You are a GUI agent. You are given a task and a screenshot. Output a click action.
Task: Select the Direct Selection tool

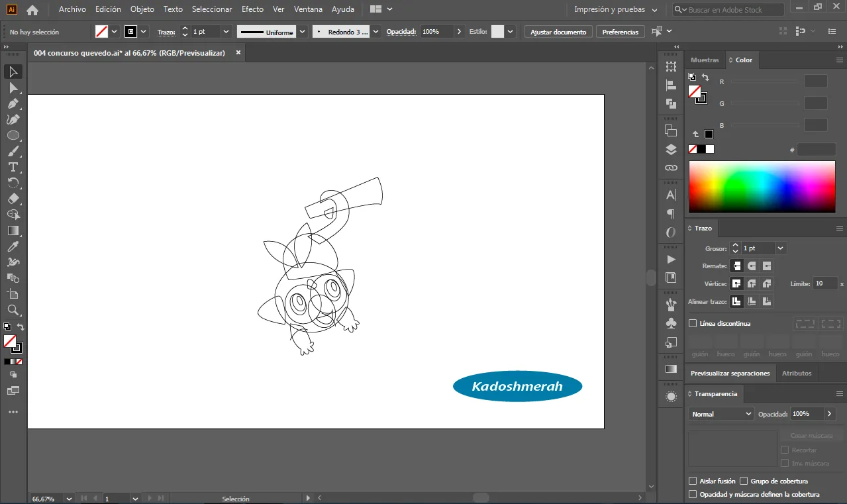[13, 87]
